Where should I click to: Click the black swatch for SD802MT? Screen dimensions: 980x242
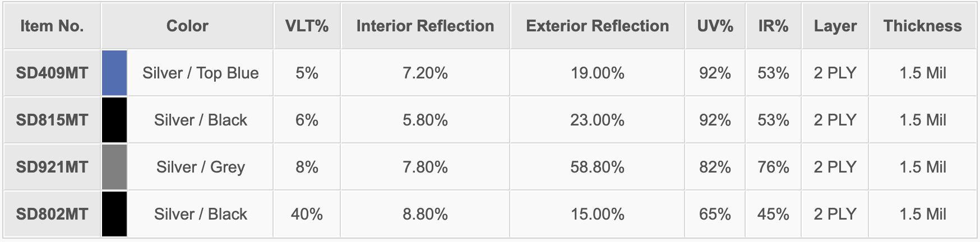coord(114,214)
